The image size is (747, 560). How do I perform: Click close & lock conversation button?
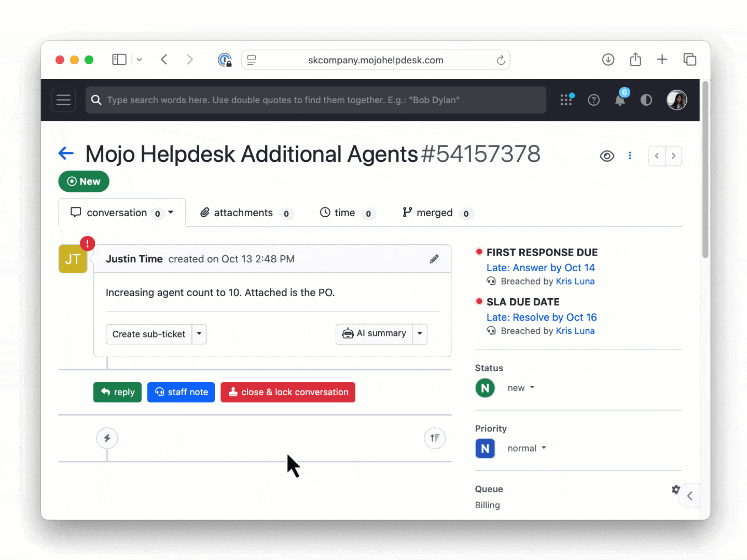[288, 393]
